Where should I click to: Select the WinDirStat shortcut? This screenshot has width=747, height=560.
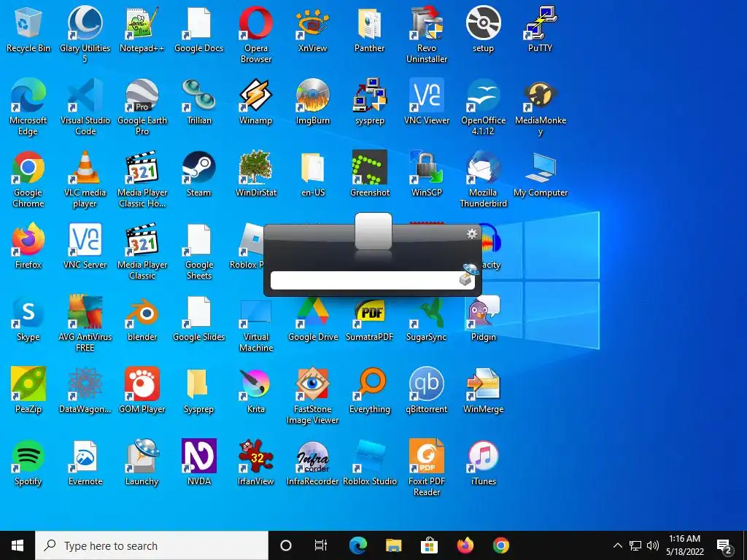[256, 174]
